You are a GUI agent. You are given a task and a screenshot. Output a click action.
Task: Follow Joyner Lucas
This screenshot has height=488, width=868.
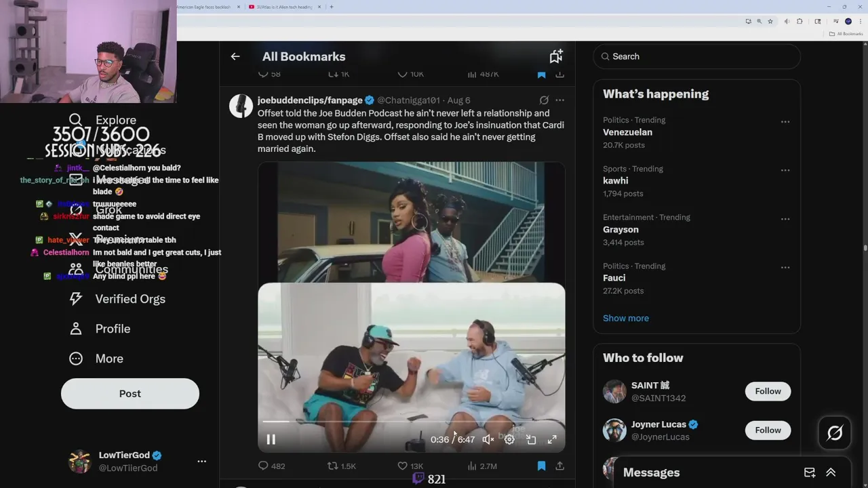(768, 430)
